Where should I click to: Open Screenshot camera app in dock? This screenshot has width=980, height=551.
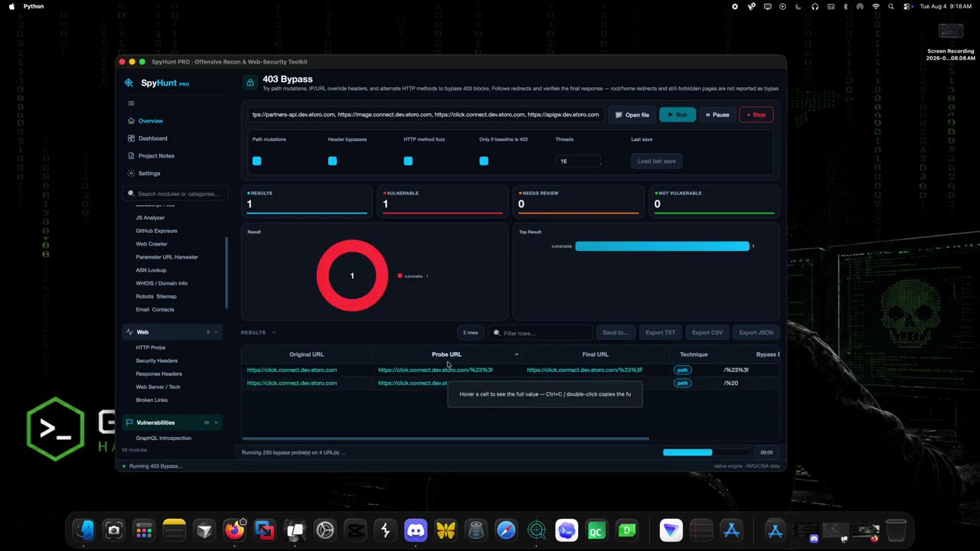pos(114,530)
